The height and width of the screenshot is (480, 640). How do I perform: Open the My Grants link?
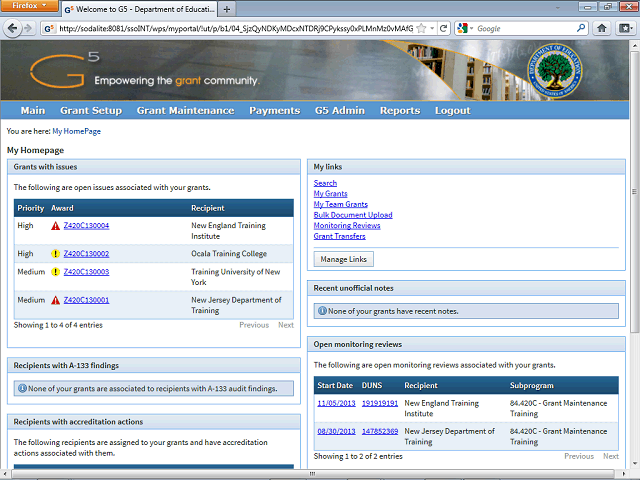[331, 194]
